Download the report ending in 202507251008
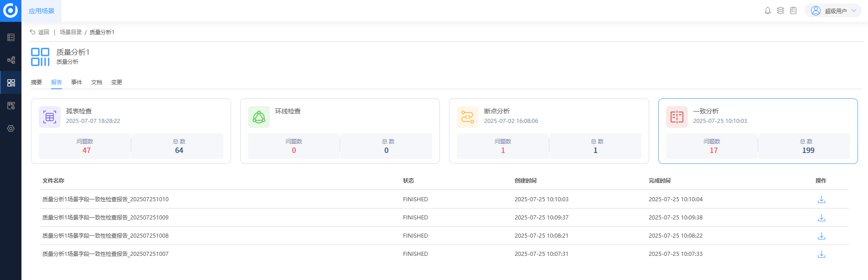 coord(821,236)
